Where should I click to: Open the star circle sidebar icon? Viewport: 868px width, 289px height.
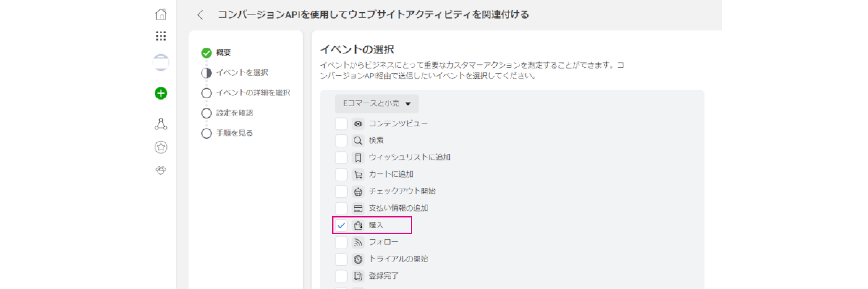pyautogui.click(x=161, y=147)
